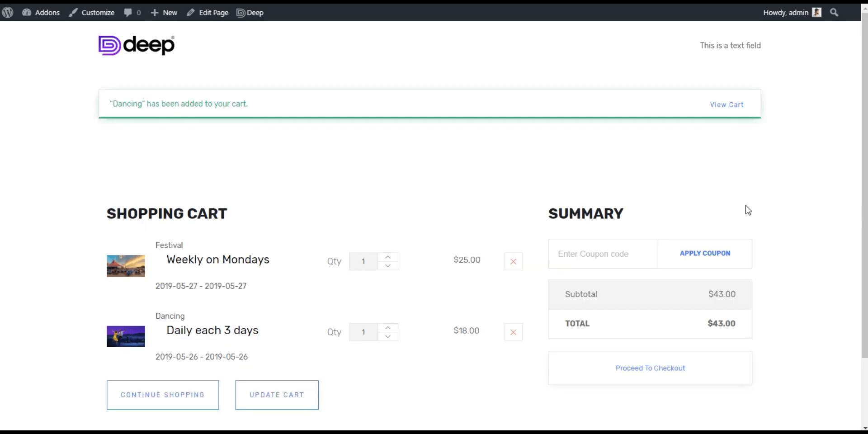Click the $18.00 price for Daily each 3 days
The image size is (868, 434).
[x=467, y=330]
